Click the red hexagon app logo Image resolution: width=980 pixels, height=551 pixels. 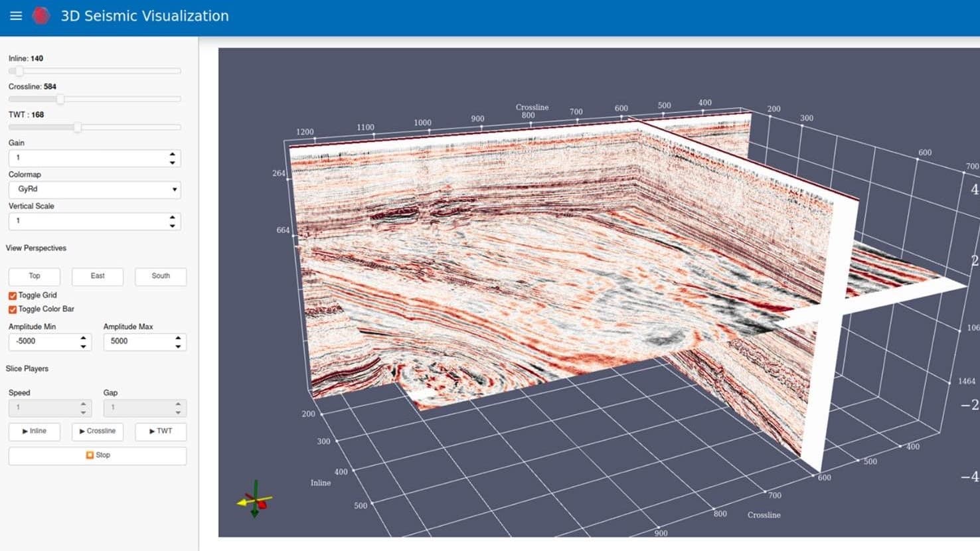point(41,15)
